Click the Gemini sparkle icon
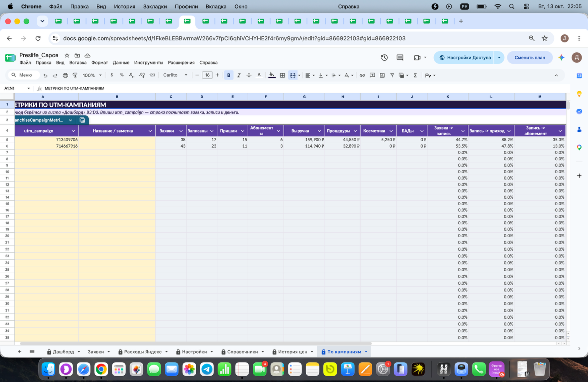This screenshot has width=588, height=382. [561, 58]
